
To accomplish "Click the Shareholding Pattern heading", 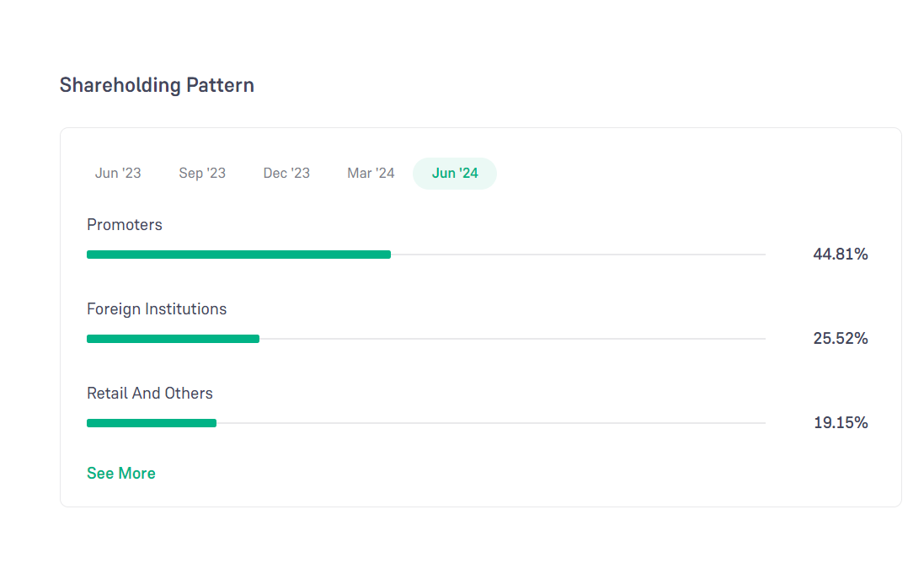I will pyautogui.click(x=157, y=85).
